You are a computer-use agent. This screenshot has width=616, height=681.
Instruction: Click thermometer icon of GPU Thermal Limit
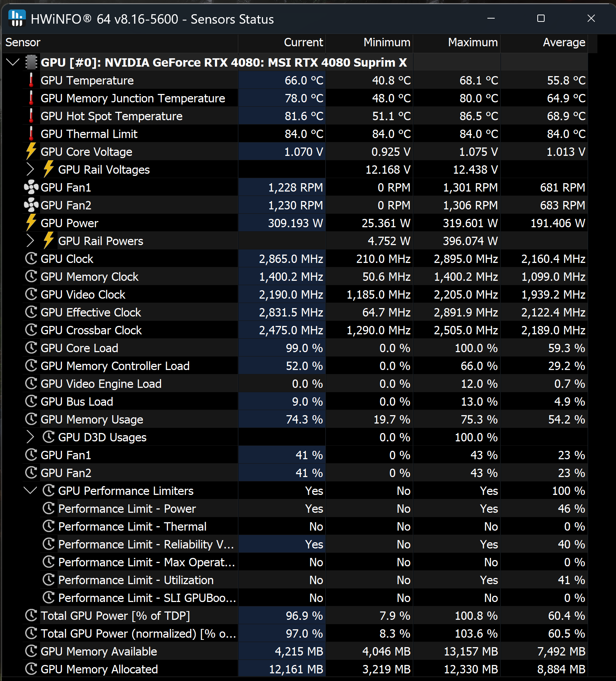[31, 134]
